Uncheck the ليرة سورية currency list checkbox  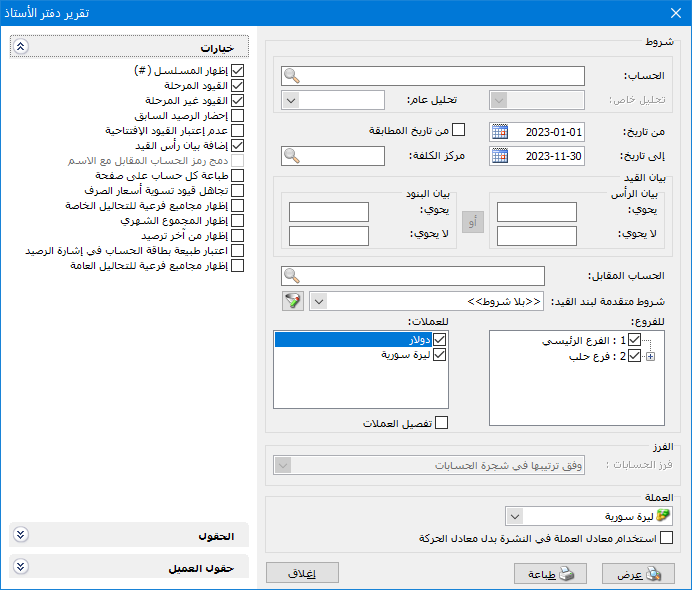tap(440, 355)
